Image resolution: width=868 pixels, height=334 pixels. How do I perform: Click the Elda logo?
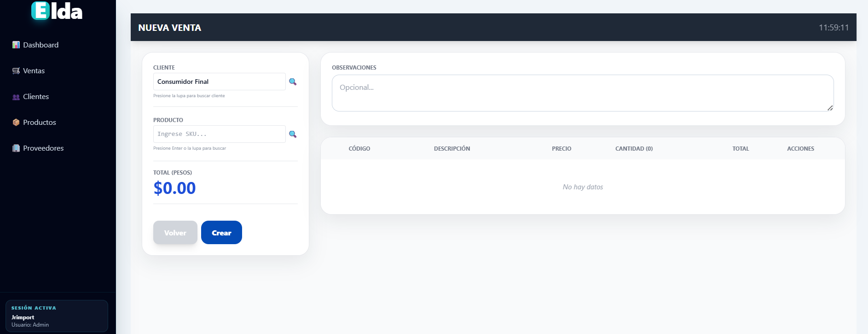point(57,11)
